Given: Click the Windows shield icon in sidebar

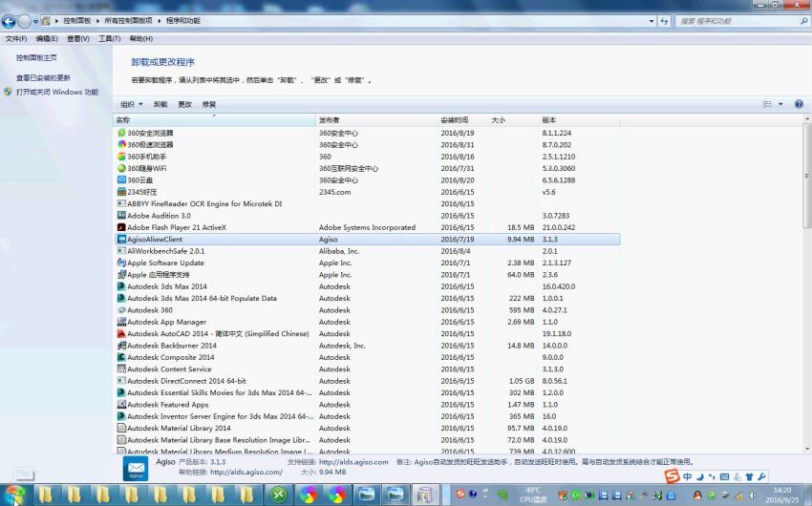Looking at the screenshot, I should click(x=8, y=92).
